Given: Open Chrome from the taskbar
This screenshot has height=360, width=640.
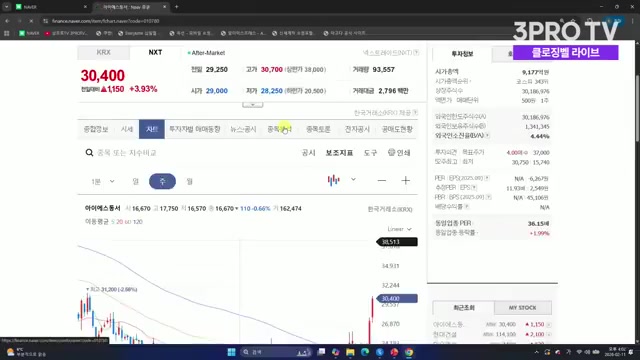Looking at the screenshot, I should pos(409,352).
